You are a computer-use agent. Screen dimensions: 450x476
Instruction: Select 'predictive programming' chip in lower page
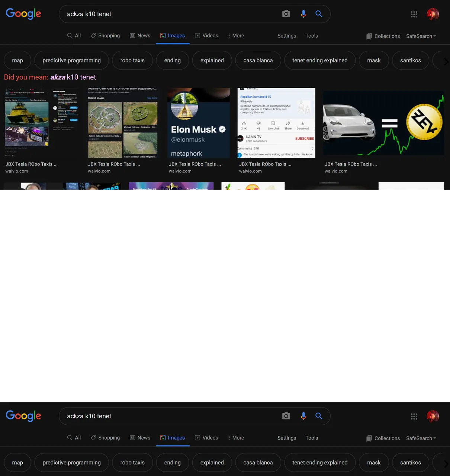pyautogui.click(x=71, y=463)
